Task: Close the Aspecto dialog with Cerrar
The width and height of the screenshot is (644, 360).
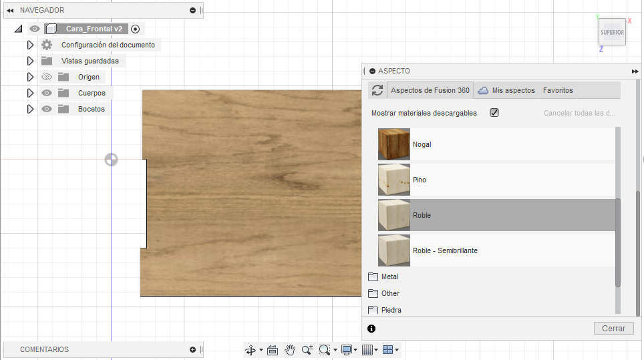Action: click(x=614, y=329)
